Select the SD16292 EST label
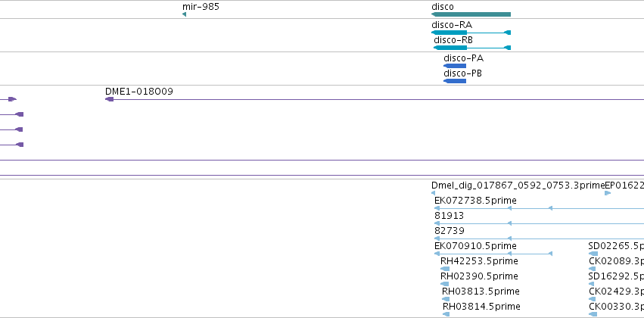644x318 pixels. pyautogui.click(x=616, y=276)
